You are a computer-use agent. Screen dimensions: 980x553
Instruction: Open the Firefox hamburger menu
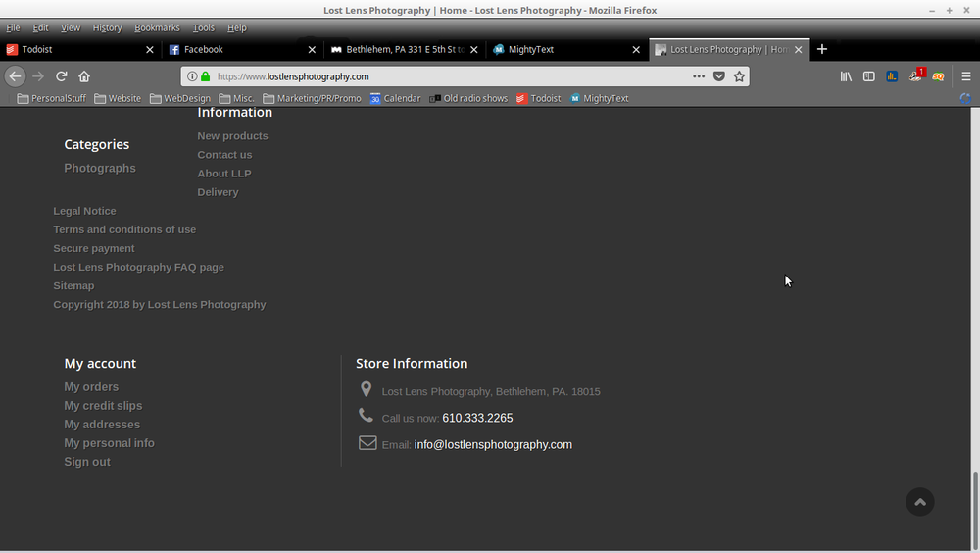965,76
